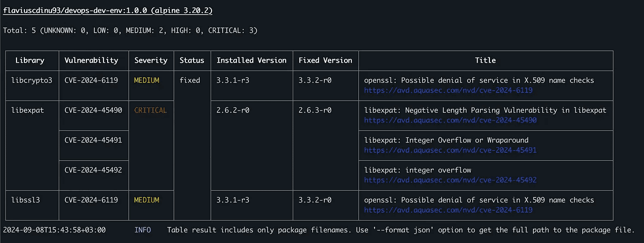This screenshot has width=644, height=243.
Task: Open the cve-2024-45492 aquasec link
Action: [x=450, y=180]
